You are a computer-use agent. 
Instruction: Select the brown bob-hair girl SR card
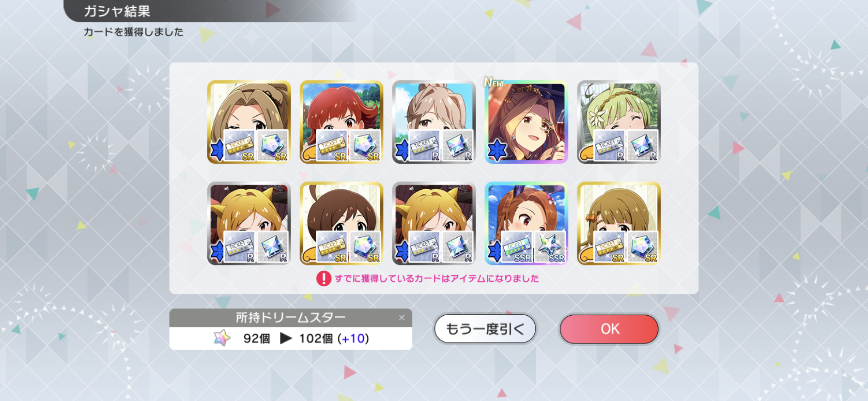pyautogui.click(x=341, y=223)
